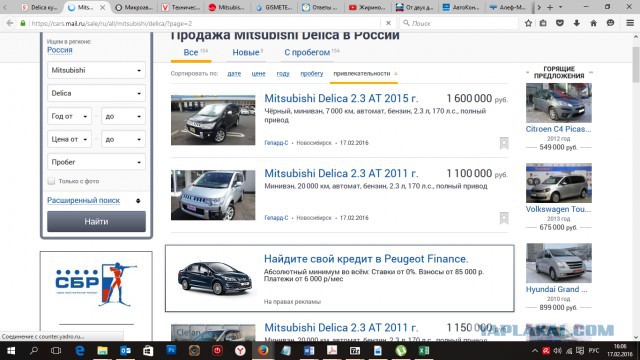Open the silver Delica 2011 thumbnail
640x360 pixels.
[213, 195]
